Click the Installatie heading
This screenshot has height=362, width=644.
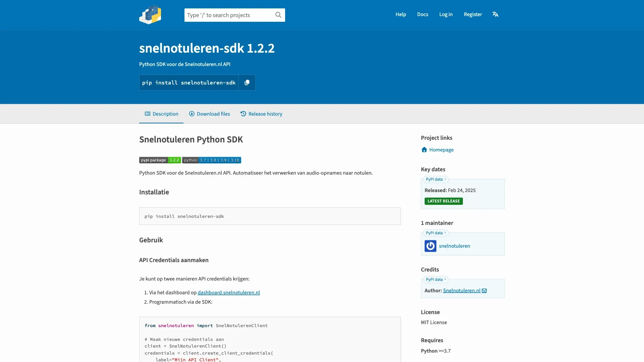(154, 192)
